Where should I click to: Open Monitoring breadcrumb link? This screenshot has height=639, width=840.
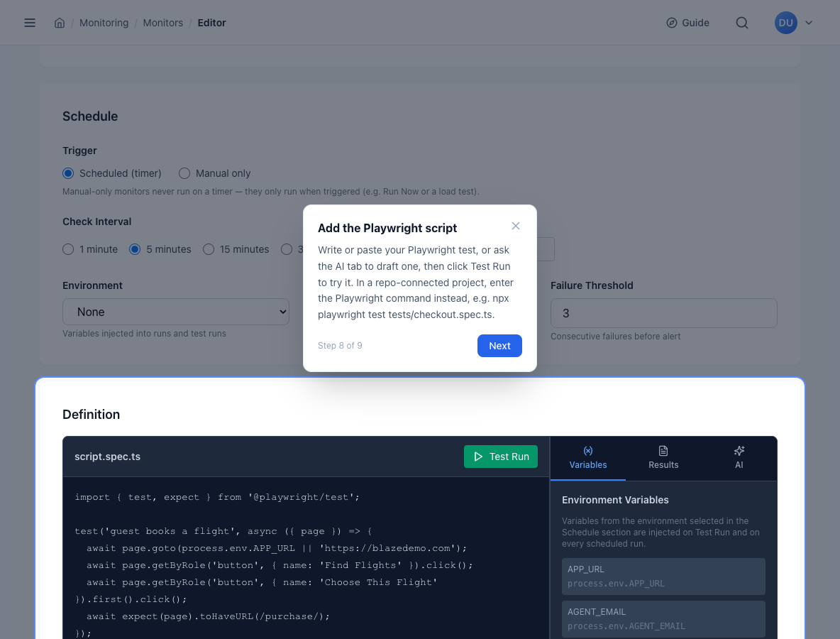pos(104,23)
